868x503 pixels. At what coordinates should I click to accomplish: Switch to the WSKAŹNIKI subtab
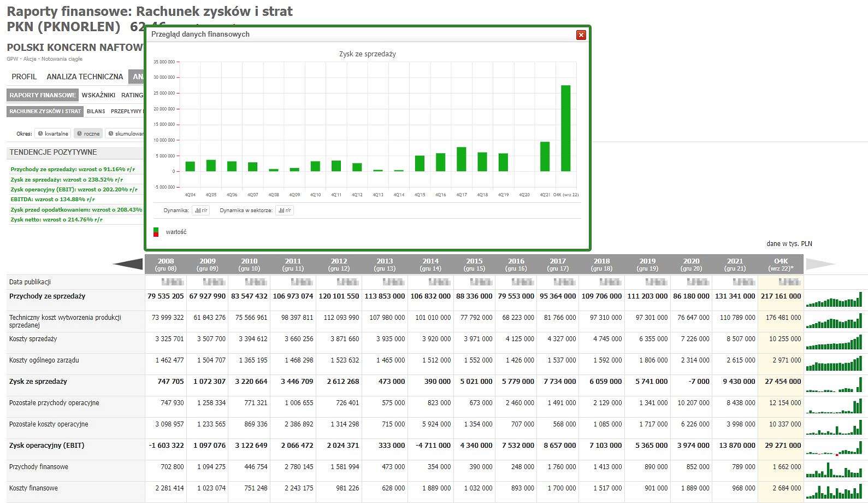point(98,95)
